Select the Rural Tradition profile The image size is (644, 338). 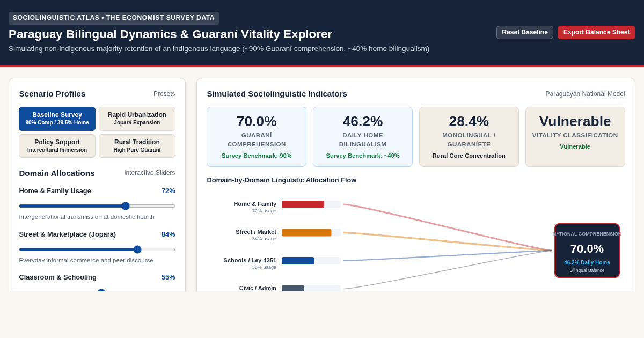(x=137, y=146)
